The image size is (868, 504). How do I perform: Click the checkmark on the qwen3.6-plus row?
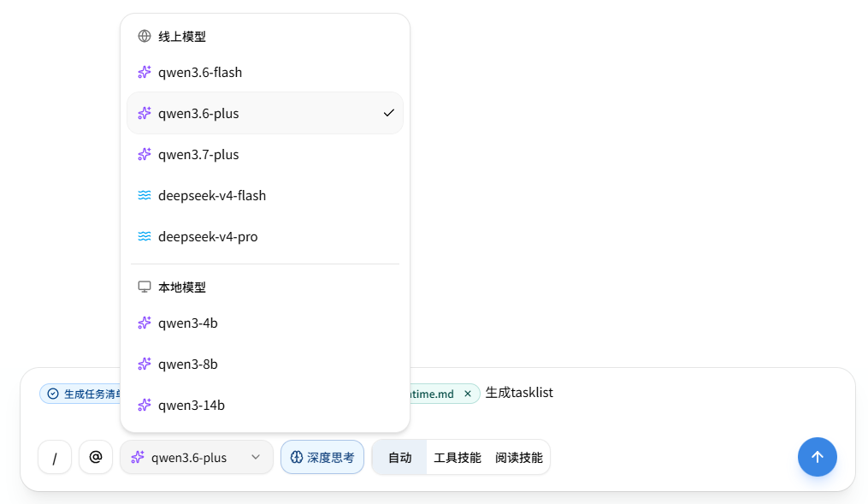click(388, 113)
